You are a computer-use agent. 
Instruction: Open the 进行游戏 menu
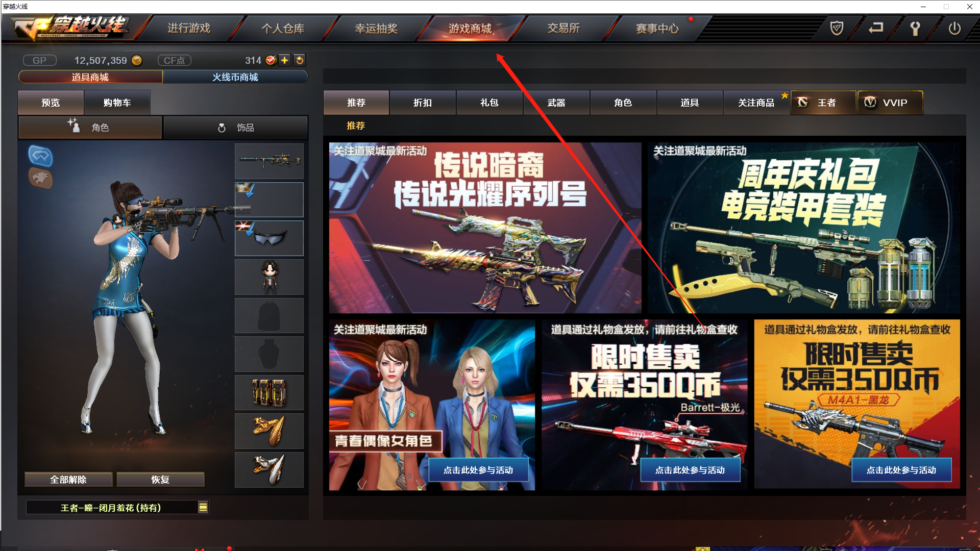pos(189,28)
